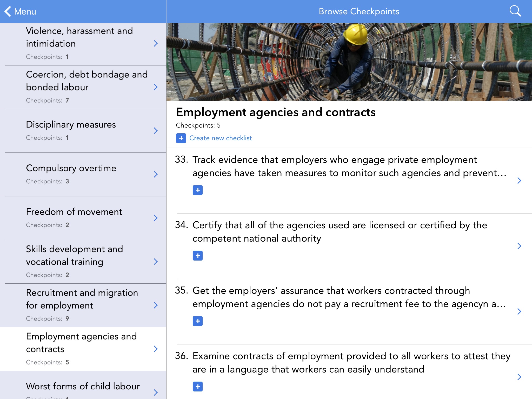Select Worst forms of child labour
This screenshot has height=399, width=532.
(83, 387)
